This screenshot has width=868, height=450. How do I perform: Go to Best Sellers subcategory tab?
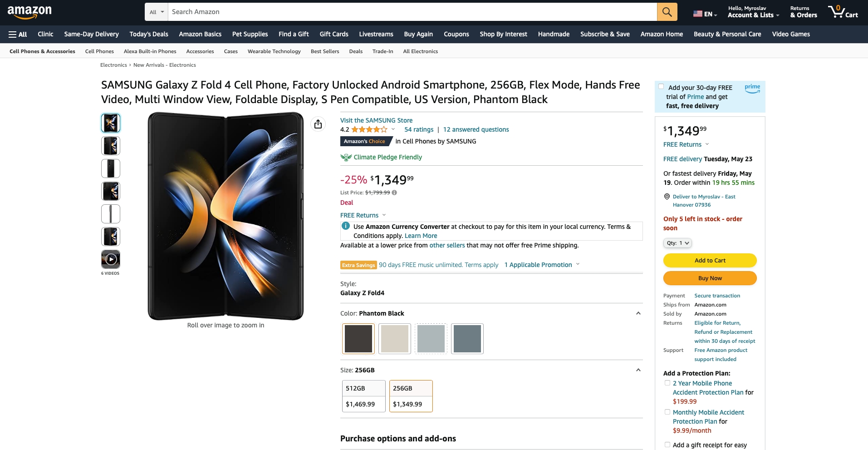325,51
